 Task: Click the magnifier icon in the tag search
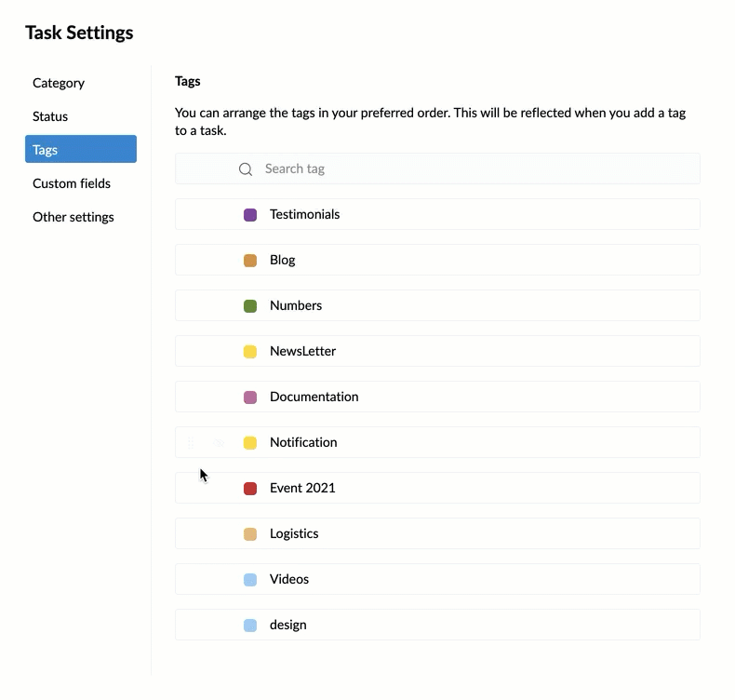click(x=246, y=169)
